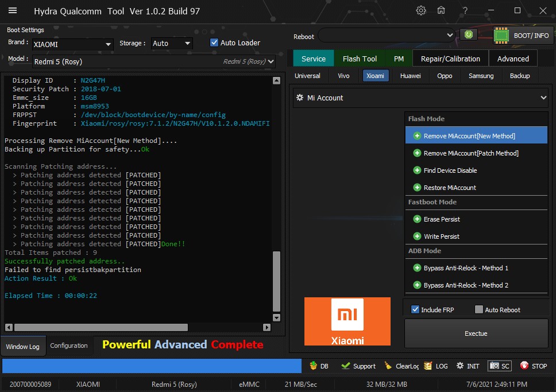Select Remove MiAccount[Patch Method] label
This screenshot has width=556, height=392.
pos(471,153)
